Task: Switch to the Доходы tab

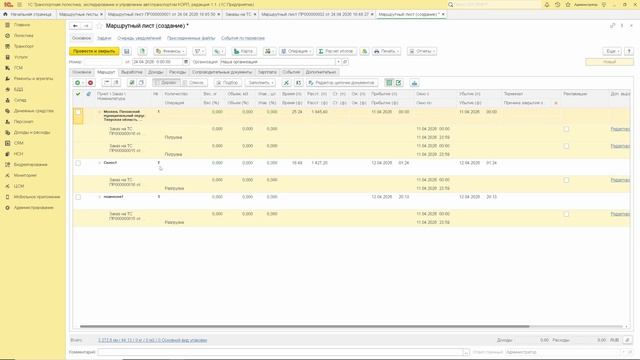Action: coord(156,72)
